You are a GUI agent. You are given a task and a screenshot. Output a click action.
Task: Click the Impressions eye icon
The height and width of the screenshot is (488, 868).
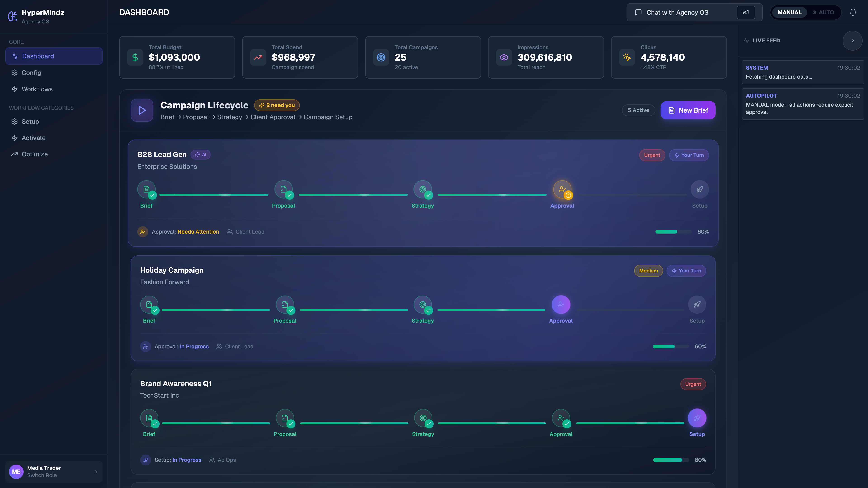504,57
